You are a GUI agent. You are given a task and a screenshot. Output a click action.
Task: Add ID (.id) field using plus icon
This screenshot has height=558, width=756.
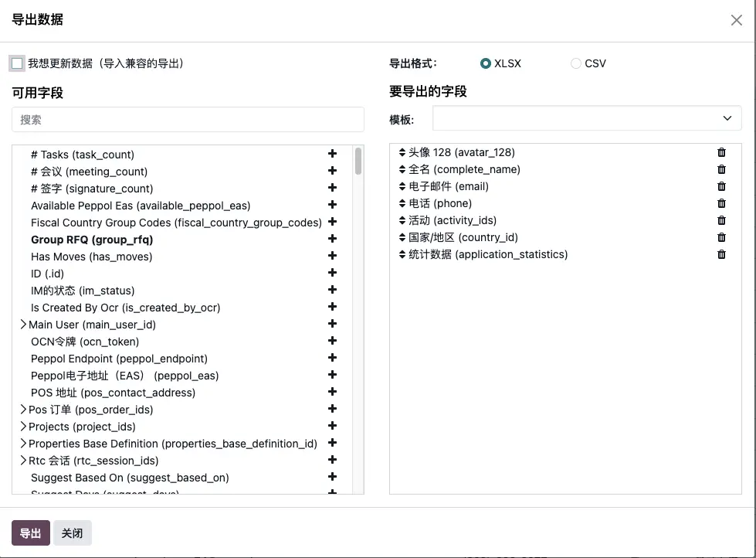(x=332, y=273)
